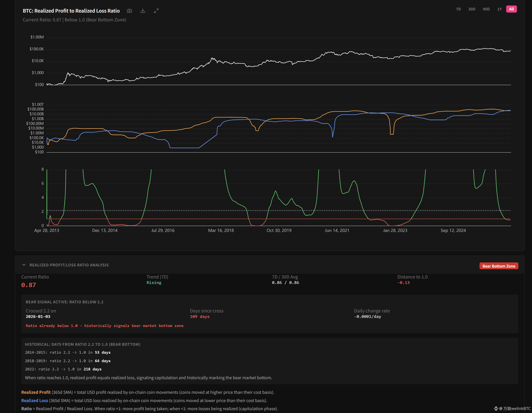Click the Dec 13, 2014 axis label
The height and width of the screenshot is (413, 532).
point(105,230)
